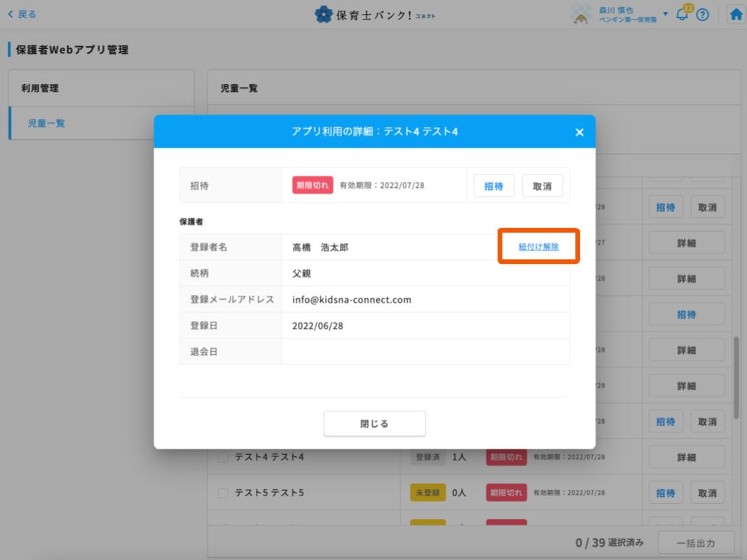Open the help question mark icon

(701, 15)
